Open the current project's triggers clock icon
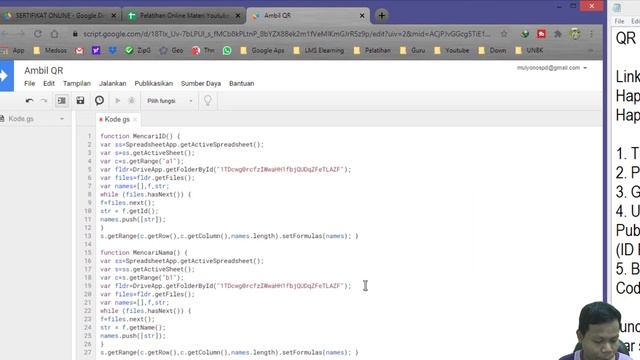 pyautogui.click(x=99, y=100)
